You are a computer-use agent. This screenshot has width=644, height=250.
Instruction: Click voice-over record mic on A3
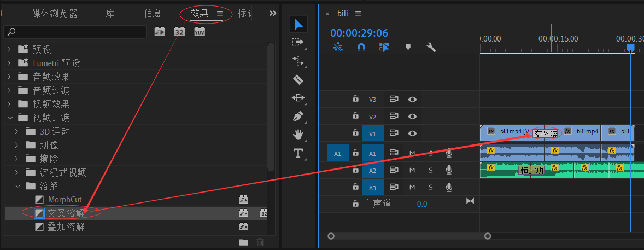click(449, 187)
